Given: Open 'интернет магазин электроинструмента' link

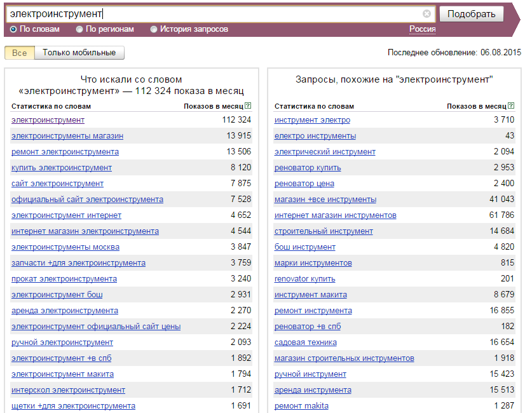Looking at the screenshot, I should click(85, 231).
